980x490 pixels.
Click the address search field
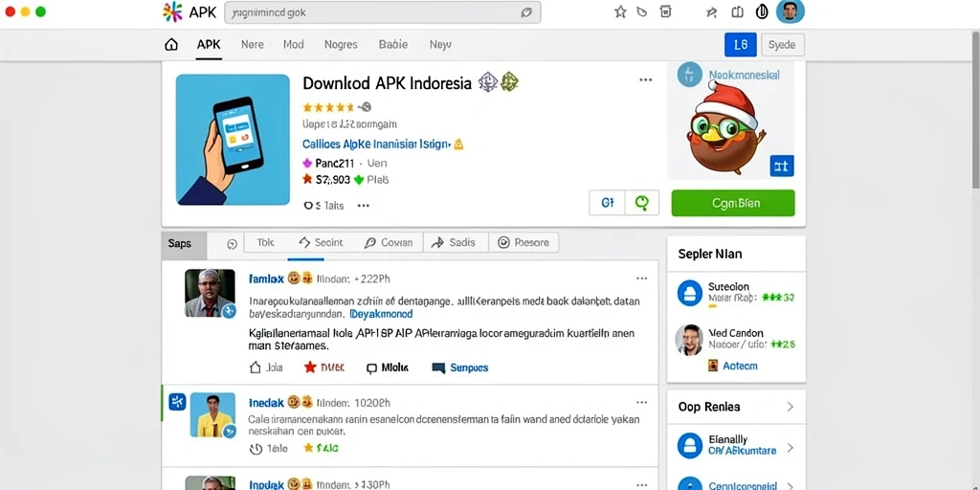383,11
